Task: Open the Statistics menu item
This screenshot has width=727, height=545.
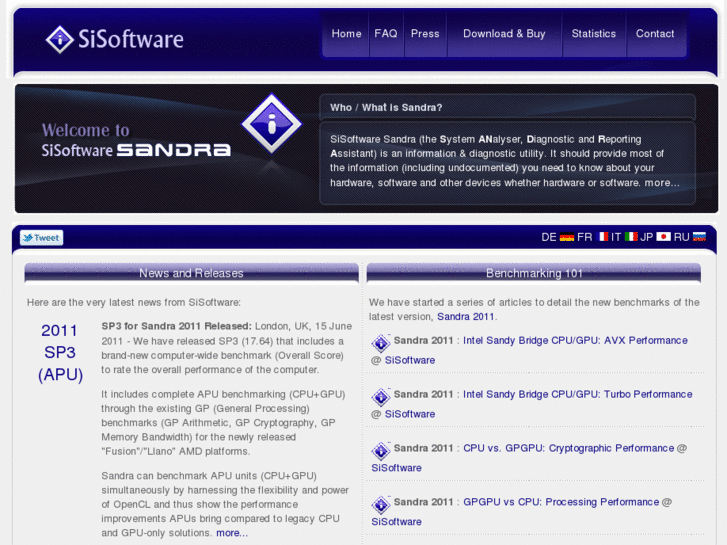Action: (x=594, y=34)
